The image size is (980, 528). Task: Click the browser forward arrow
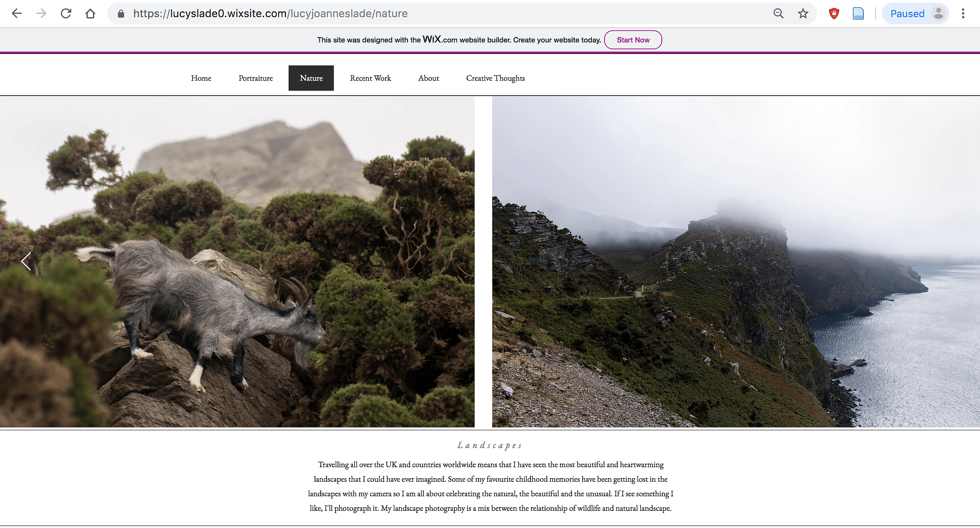click(x=41, y=14)
